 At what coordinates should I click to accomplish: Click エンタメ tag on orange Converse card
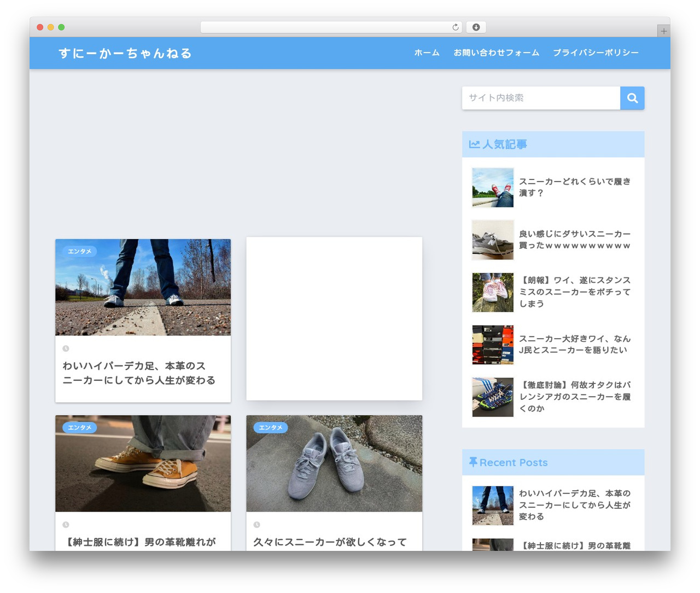point(80,427)
